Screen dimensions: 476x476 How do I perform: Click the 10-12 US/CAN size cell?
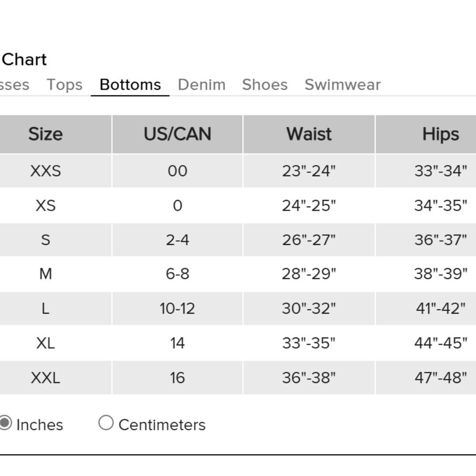(x=177, y=308)
